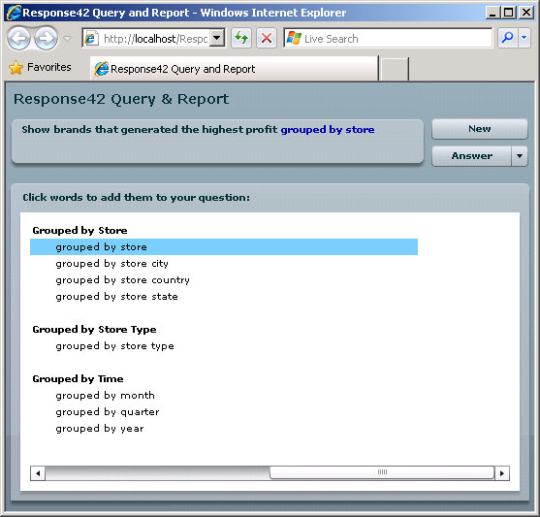Click horizontal scrollbar left arrow

[x=38, y=473]
